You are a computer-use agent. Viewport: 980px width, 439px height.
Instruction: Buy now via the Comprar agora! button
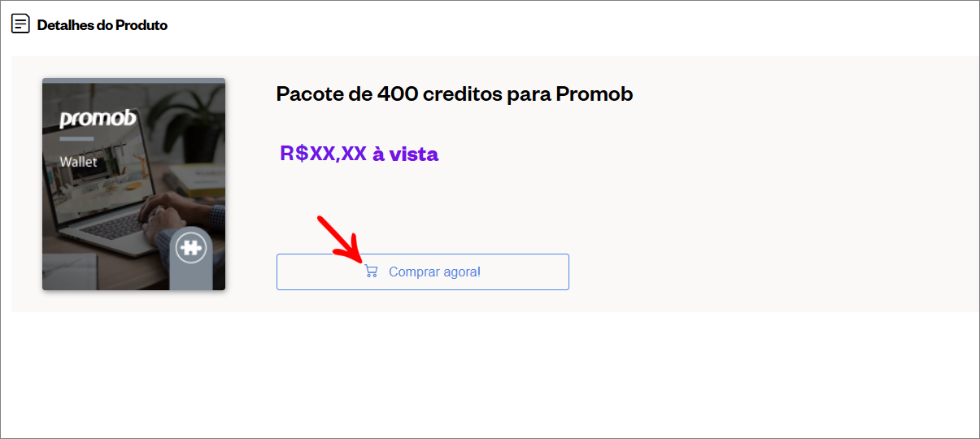click(x=423, y=272)
